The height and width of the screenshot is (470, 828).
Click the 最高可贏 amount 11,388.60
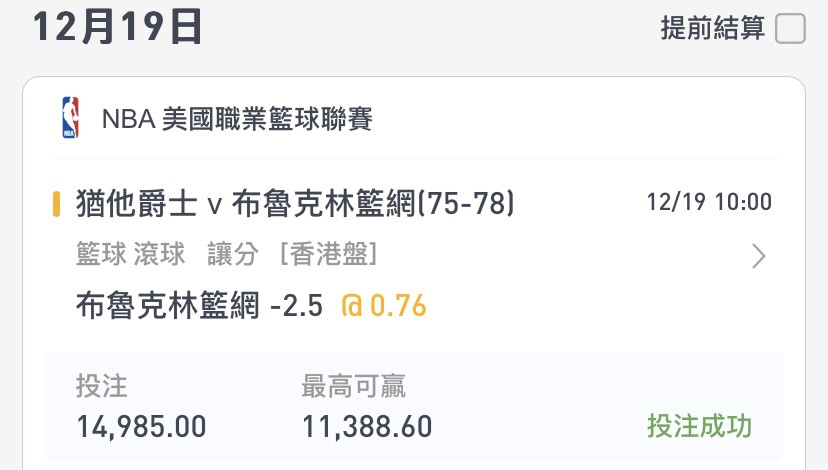click(367, 427)
